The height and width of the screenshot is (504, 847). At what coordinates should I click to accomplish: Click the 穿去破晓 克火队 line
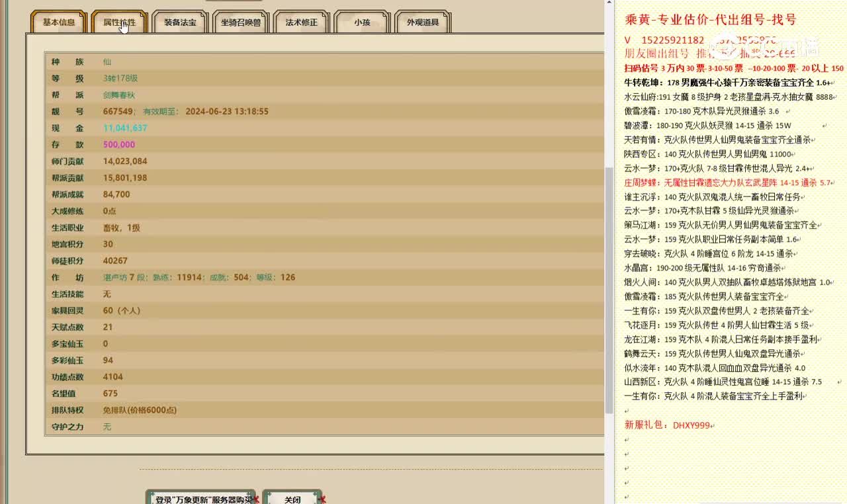point(709,253)
